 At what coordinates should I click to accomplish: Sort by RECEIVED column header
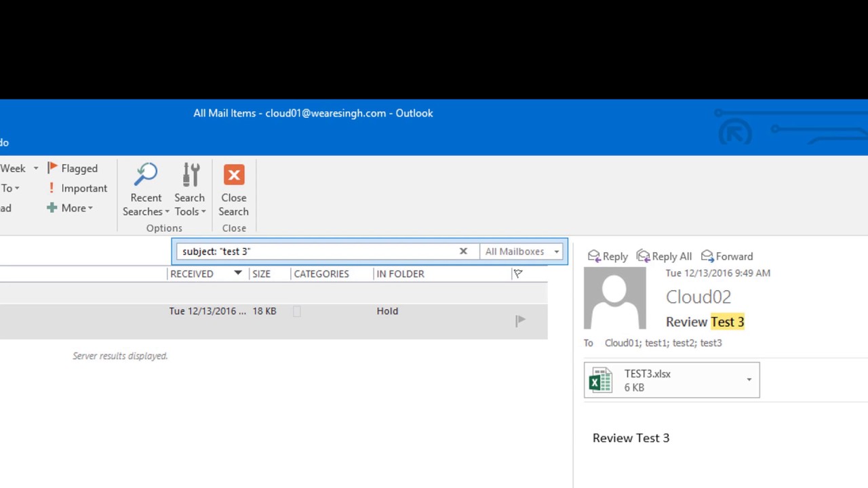pos(192,274)
